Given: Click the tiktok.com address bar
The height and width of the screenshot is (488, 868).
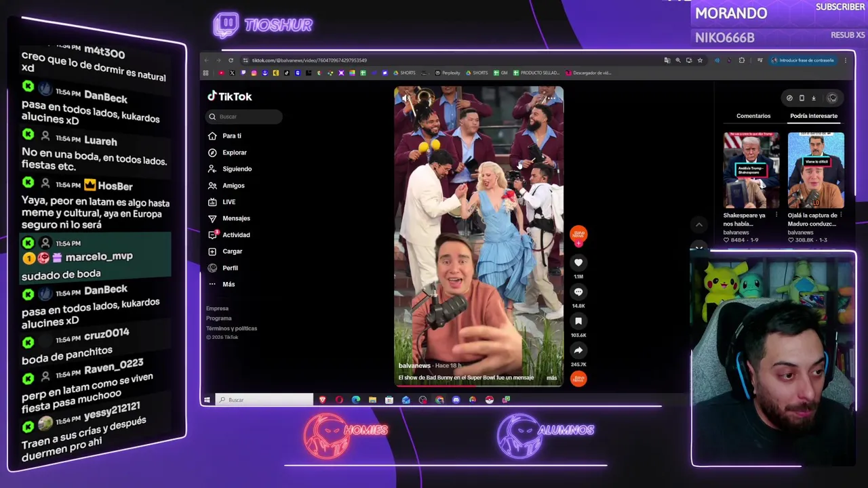Looking at the screenshot, I should point(448,60).
